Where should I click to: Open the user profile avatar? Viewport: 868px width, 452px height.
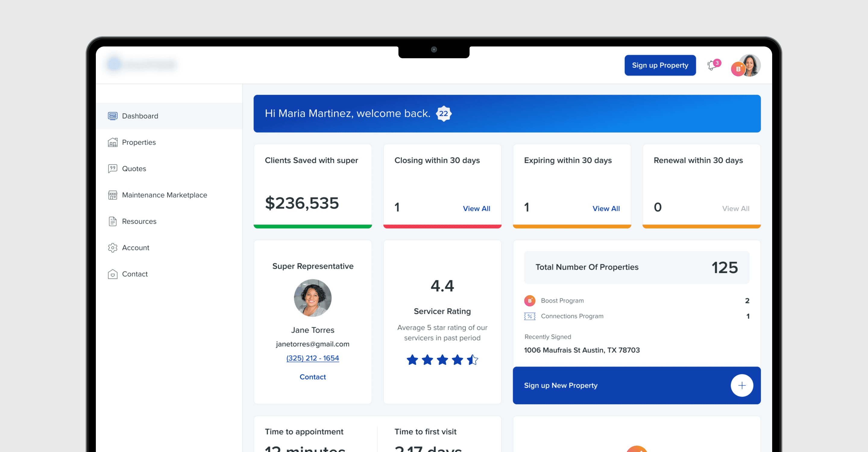click(x=750, y=65)
